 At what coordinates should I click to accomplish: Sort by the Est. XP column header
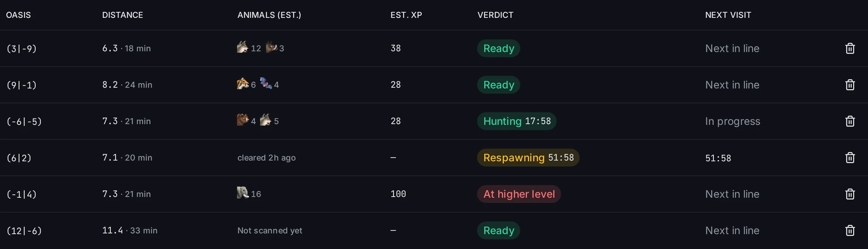coord(406,15)
